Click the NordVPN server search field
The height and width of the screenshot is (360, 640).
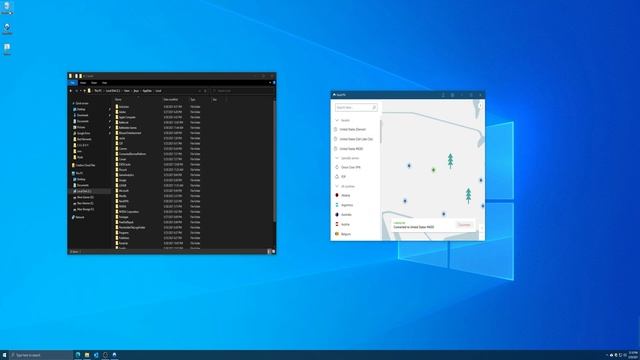(x=356, y=107)
